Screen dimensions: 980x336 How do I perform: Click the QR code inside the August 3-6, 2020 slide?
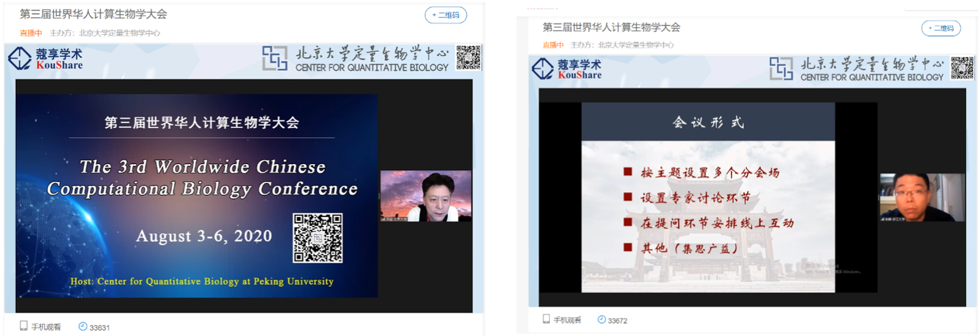pyautogui.click(x=317, y=238)
